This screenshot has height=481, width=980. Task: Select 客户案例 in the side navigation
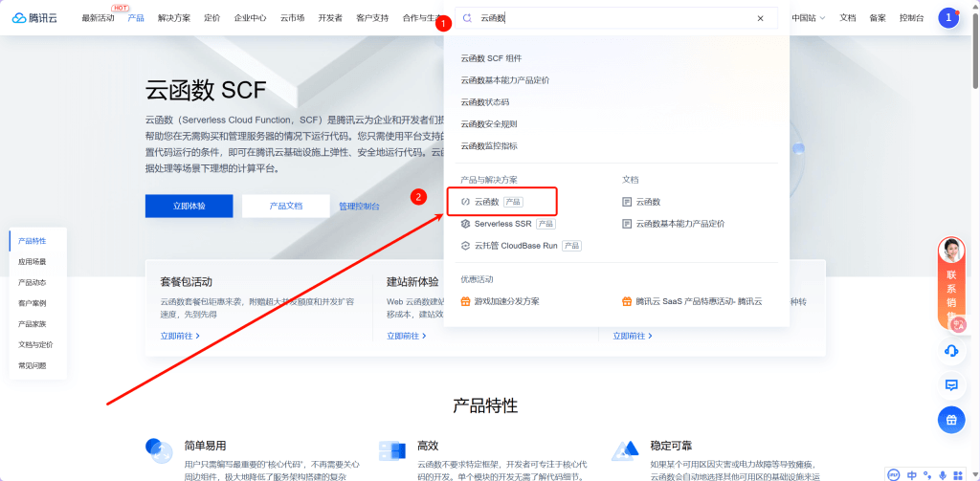pyautogui.click(x=32, y=303)
